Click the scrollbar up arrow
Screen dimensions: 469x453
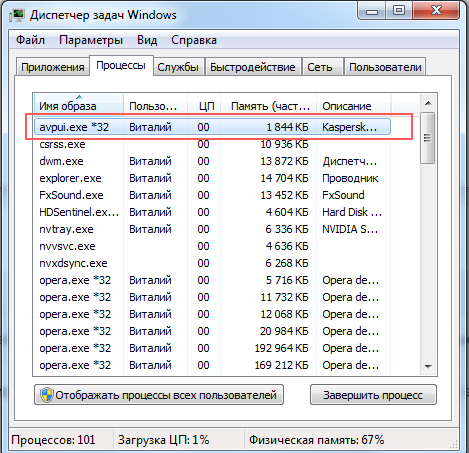(x=428, y=103)
